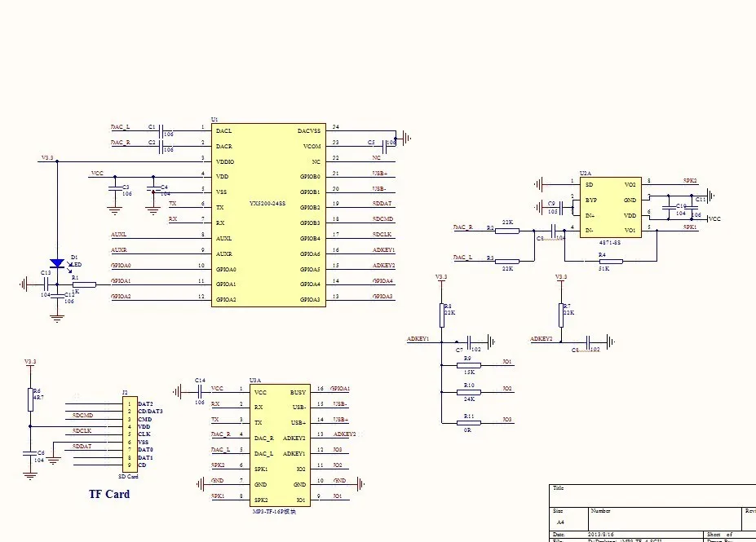Click capacitor C1 on the DAC_L line
The width and height of the screenshot is (756, 542).
[x=161, y=131]
